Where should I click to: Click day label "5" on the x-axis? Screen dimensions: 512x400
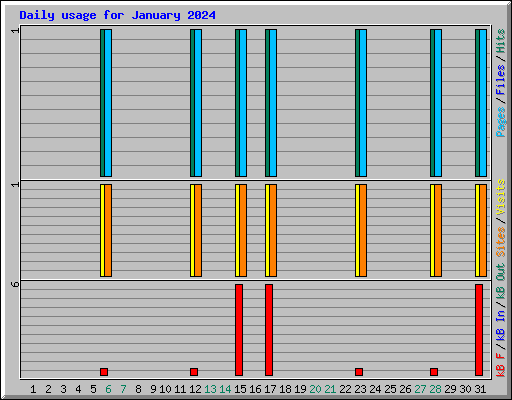pos(93,389)
